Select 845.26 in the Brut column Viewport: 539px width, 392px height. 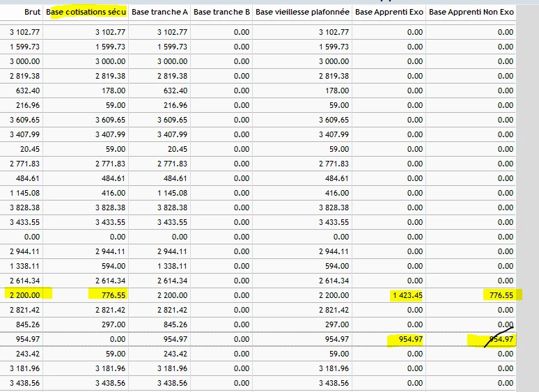(x=28, y=324)
